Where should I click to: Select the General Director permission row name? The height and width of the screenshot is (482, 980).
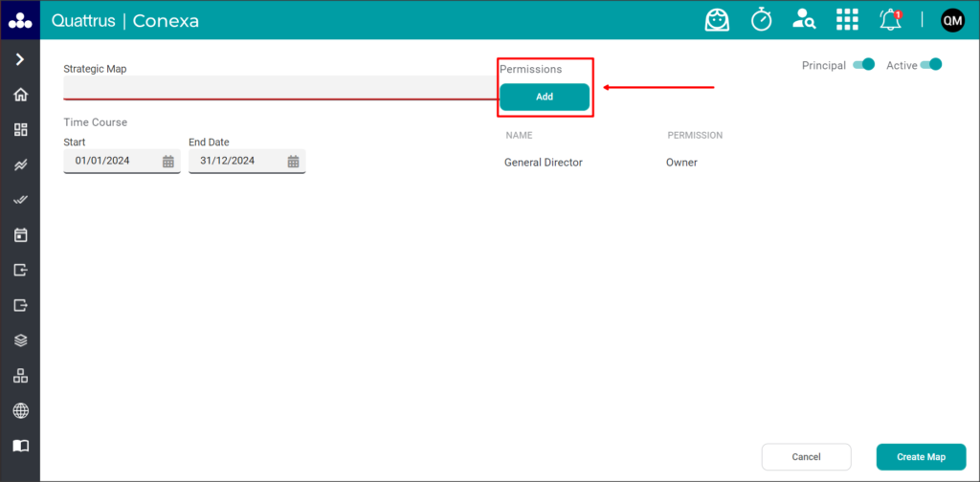point(544,163)
